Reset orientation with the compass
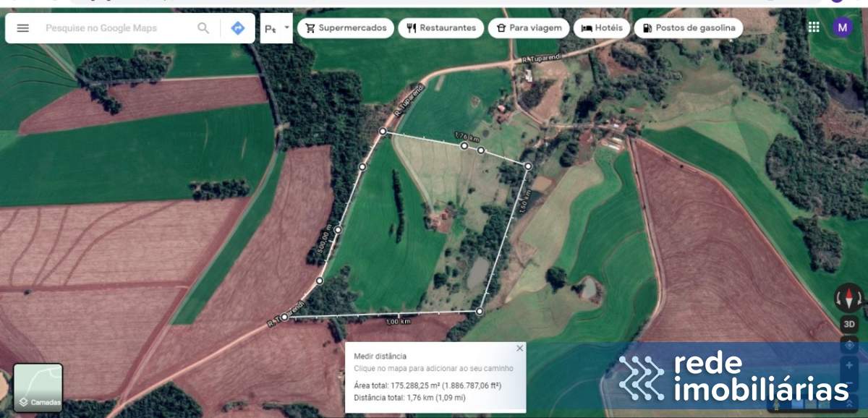This screenshot has height=418, width=868. pos(849,297)
